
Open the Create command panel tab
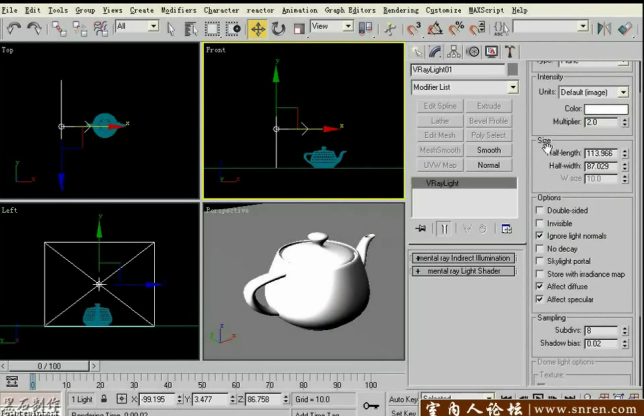(x=417, y=52)
